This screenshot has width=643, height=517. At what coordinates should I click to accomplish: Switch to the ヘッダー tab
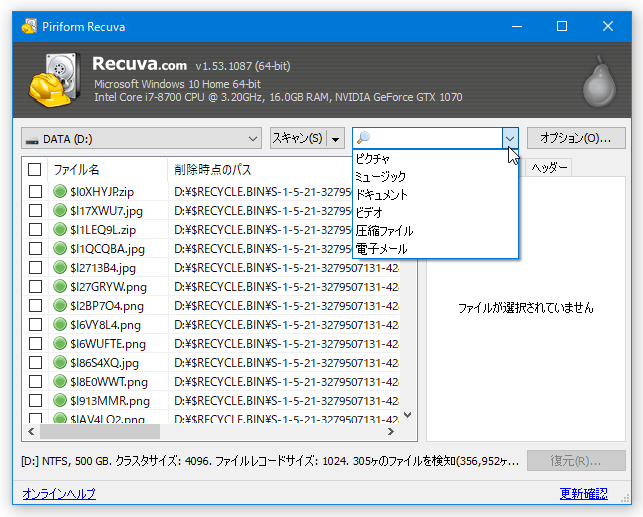tap(549, 167)
